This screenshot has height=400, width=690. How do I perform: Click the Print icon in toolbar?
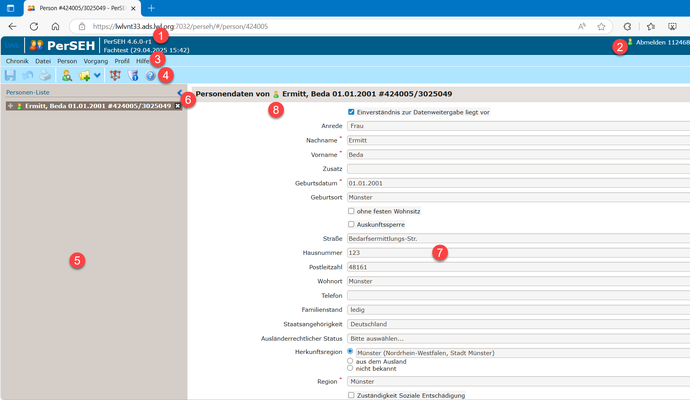click(x=45, y=75)
